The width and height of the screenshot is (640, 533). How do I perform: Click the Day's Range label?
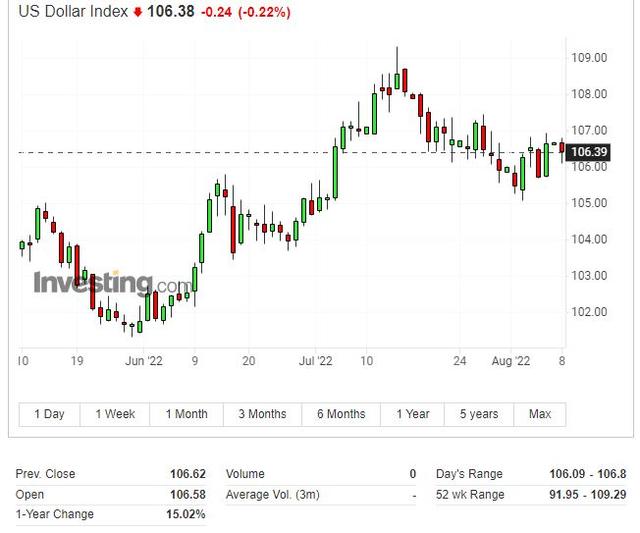tap(469, 474)
